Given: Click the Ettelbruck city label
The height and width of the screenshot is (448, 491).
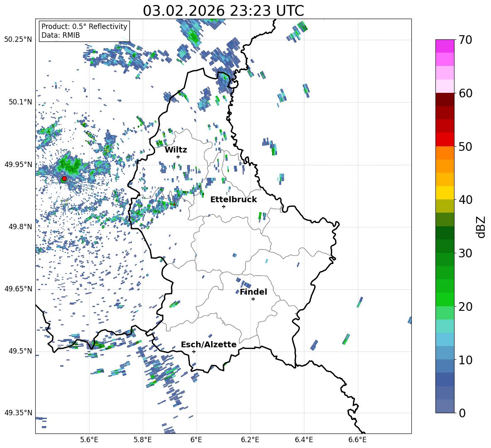Looking at the screenshot, I should point(233,200).
